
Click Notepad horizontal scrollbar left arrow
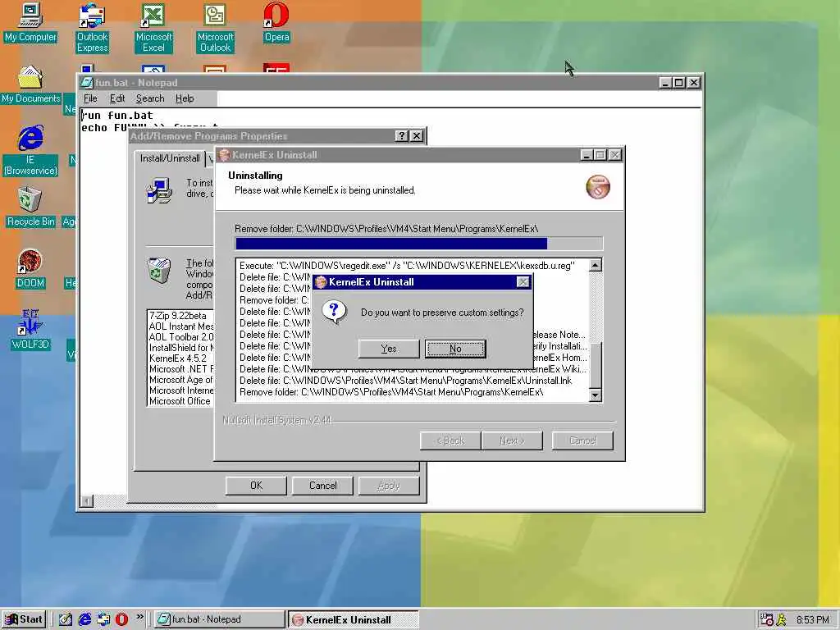87,501
